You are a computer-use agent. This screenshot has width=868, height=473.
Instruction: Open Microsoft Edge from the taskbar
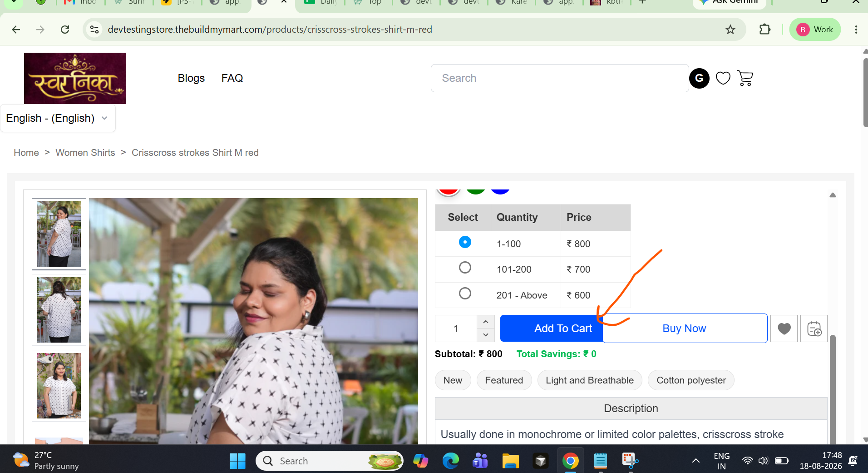[451, 461]
